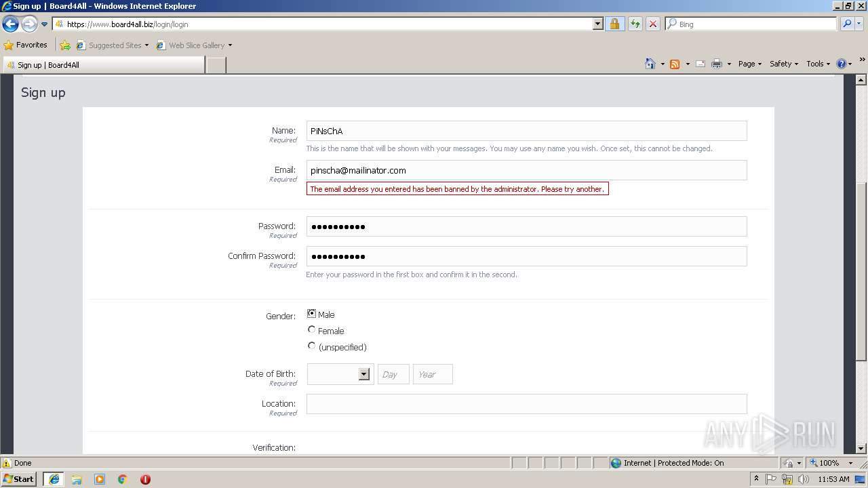This screenshot has height=488, width=868.
Task: Click the Bing search magnifier button
Action: click(847, 24)
